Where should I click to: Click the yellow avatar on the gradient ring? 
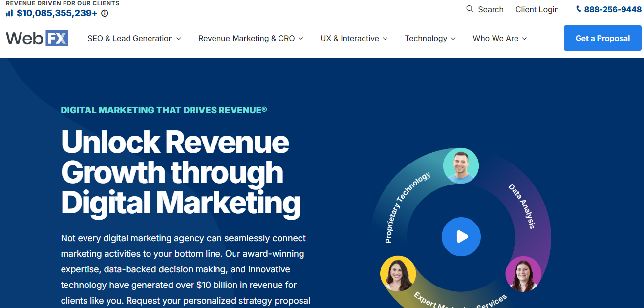click(x=398, y=273)
